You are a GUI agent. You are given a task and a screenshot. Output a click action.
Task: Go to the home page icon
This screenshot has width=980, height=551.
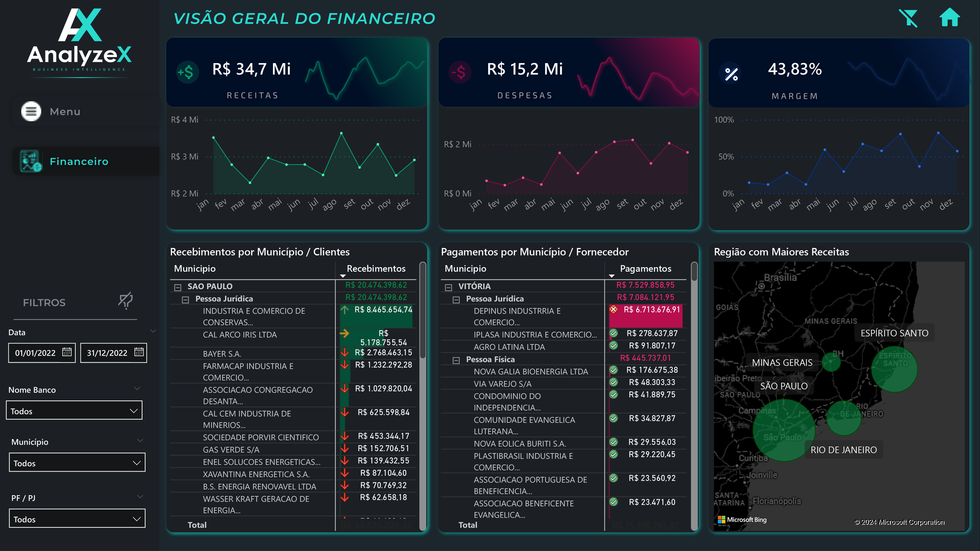(x=949, y=17)
